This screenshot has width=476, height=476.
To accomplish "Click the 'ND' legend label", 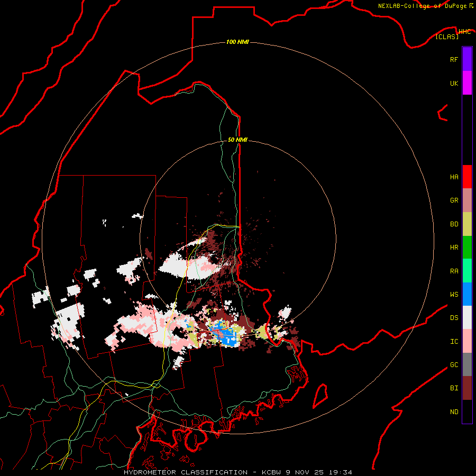I will coord(454,412).
